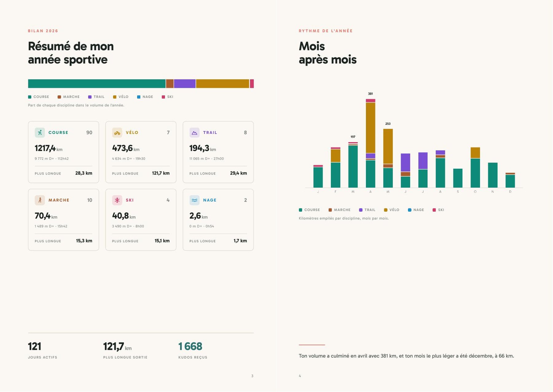This screenshot has height=392, width=553.
Task: Click the gold Vélo segment of the volume bar
Action: tap(222, 84)
